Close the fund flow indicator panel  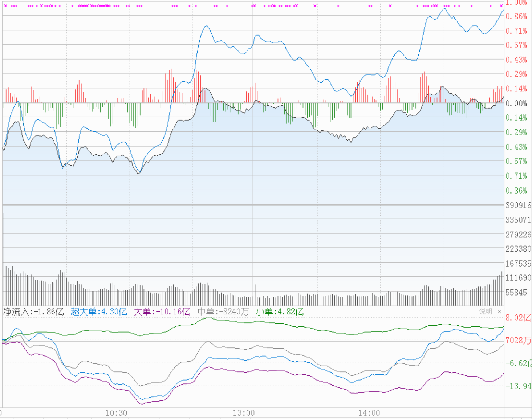point(499,312)
